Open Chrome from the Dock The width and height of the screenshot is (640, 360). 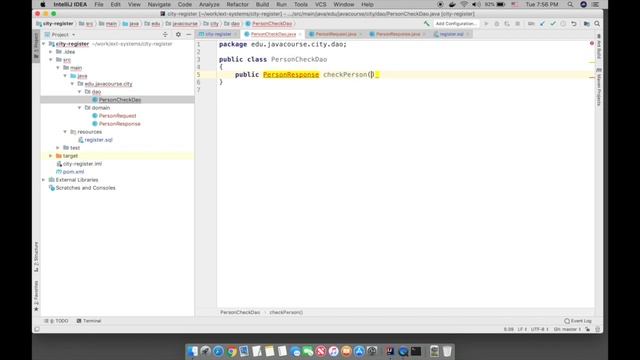pyautogui.click(x=231, y=351)
